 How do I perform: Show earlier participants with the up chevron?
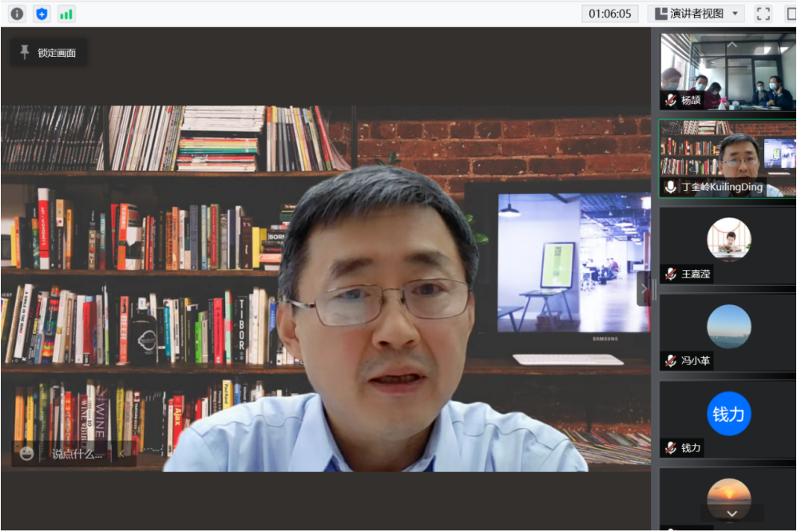[x=732, y=45]
